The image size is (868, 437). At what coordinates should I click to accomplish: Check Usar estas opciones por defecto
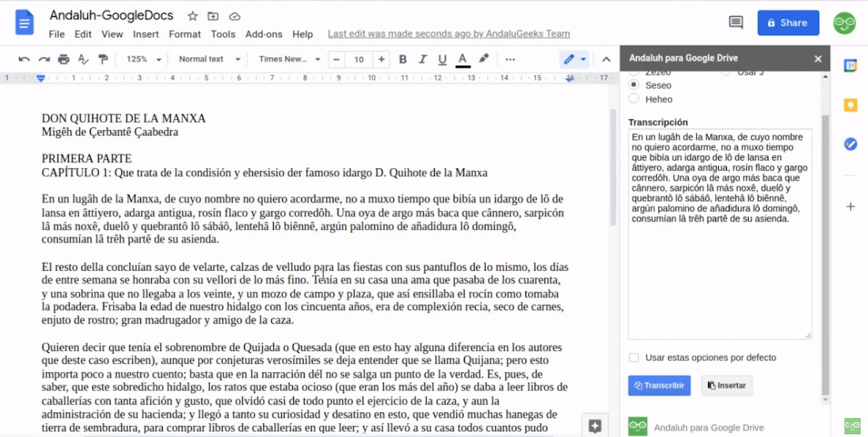633,358
